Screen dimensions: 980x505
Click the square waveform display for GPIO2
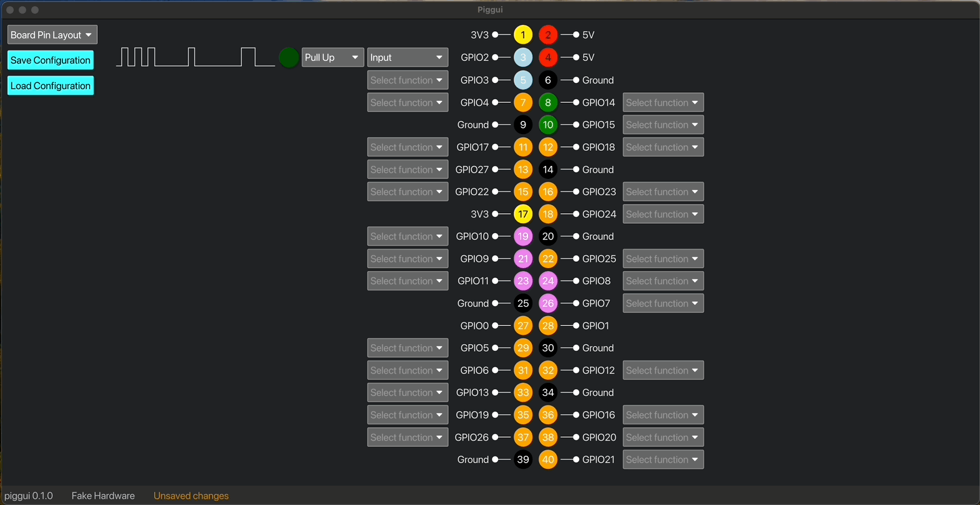tap(196, 57)
